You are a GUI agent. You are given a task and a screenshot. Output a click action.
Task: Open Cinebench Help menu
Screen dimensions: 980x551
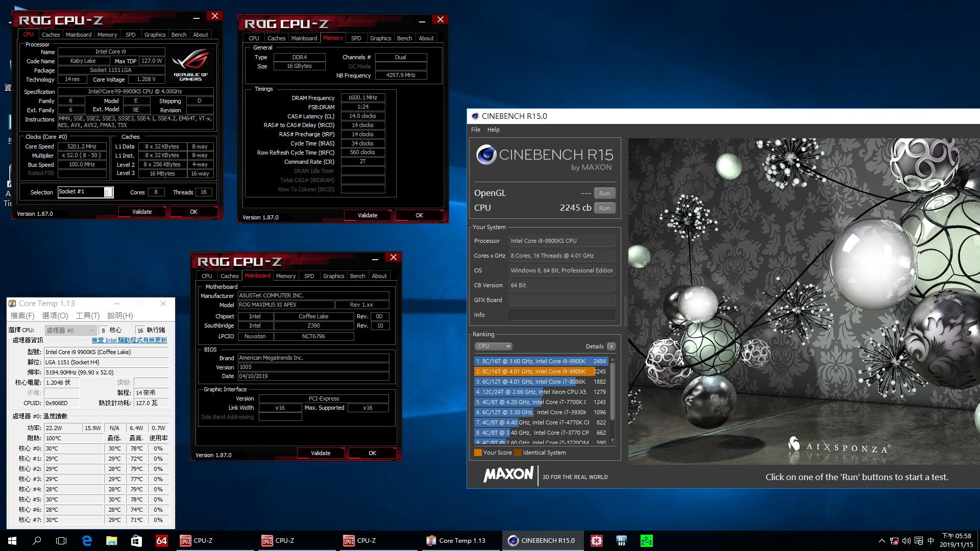tap(494, 130)
